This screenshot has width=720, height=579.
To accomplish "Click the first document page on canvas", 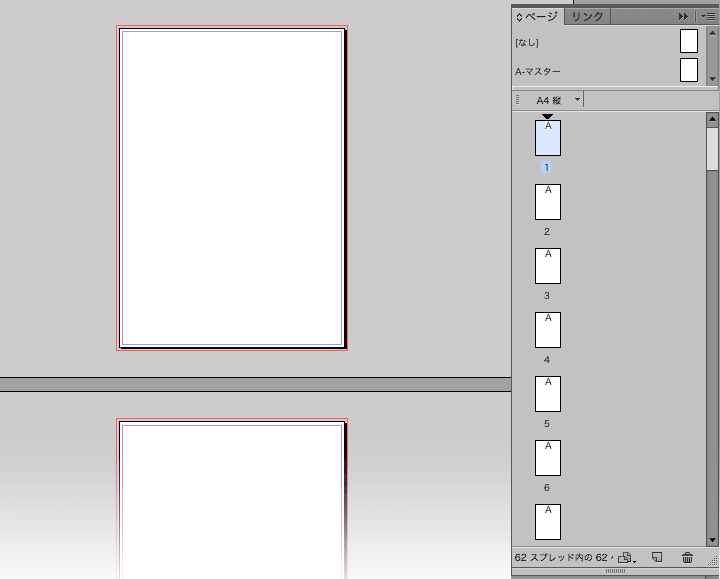I will coord(231,188).
